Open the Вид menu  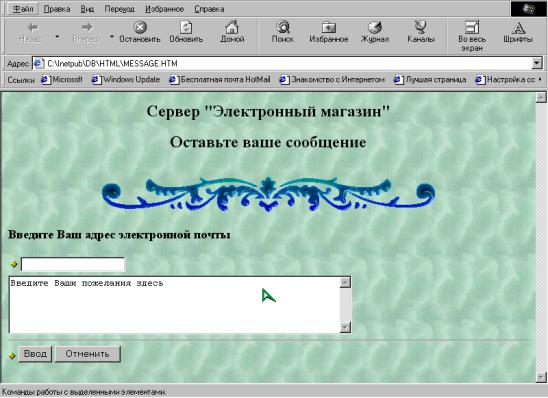pyautogui.click(x=87, y=9)
